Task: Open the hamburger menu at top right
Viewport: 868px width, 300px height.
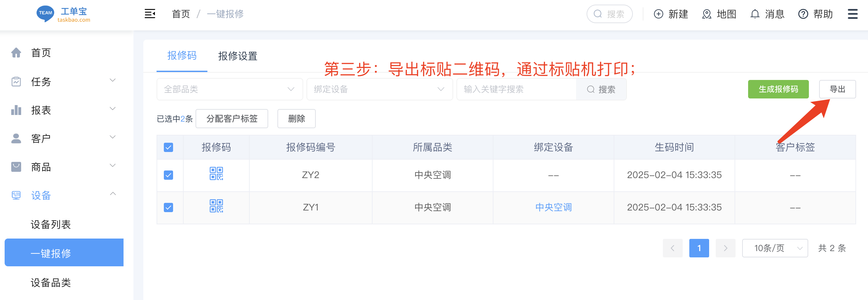Action: [x=852, y=14]
